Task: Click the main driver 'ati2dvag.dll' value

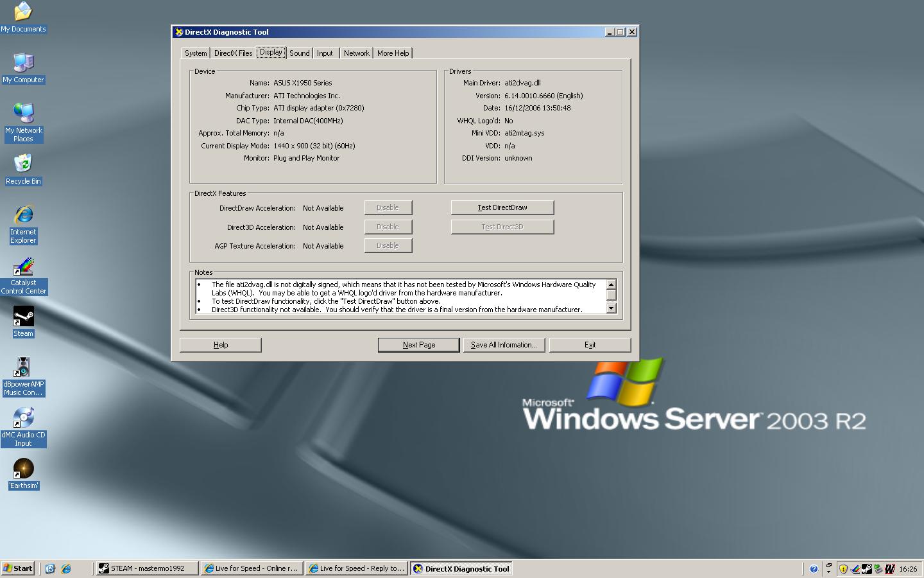Action: pyautogui.click(x=522, y=83)
